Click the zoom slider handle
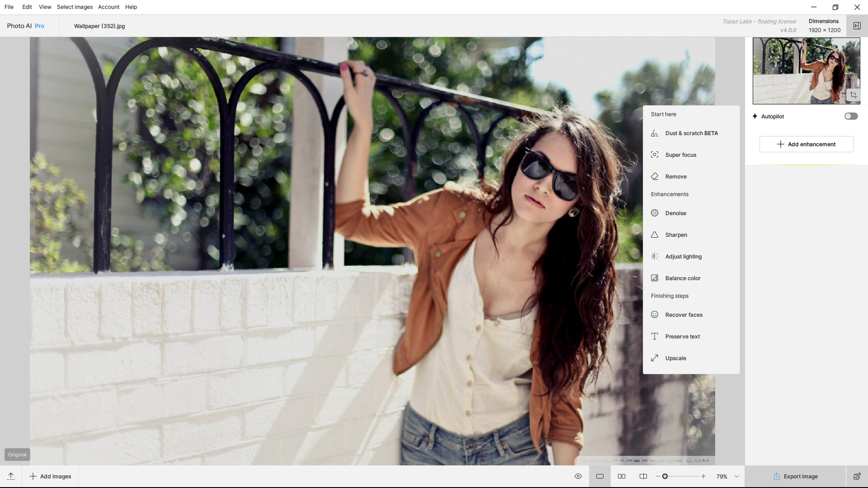This screenshot has height=488, width=868. coord(665,476)
